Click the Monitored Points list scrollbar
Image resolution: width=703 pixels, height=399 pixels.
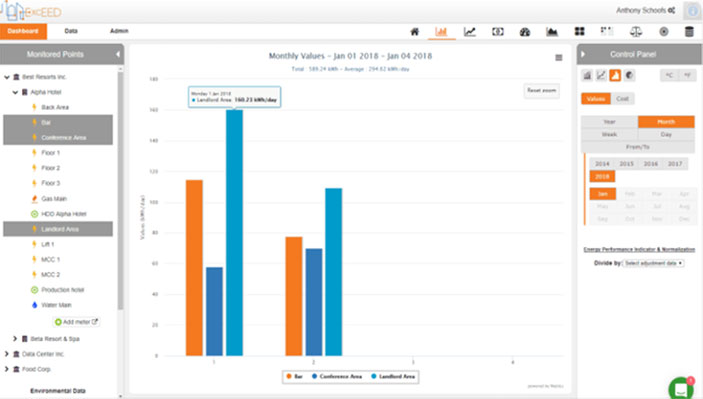pyautogui.click(x=120, y=191)
